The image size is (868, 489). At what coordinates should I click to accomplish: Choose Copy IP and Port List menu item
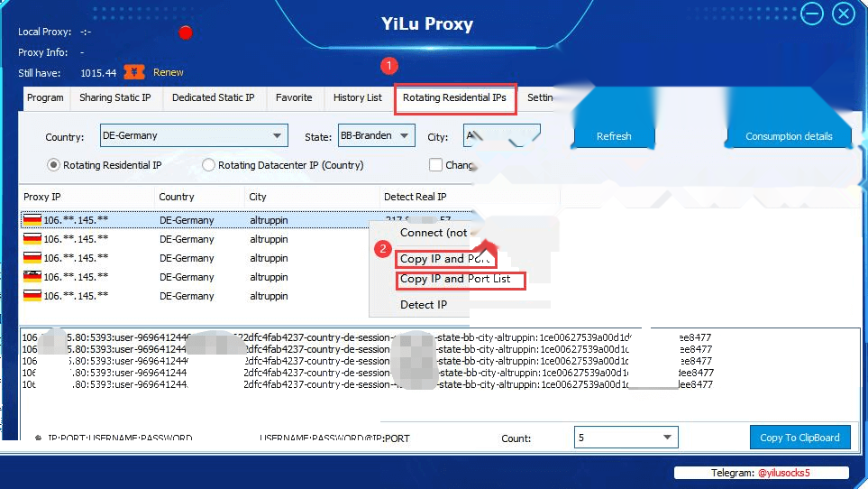(x=460, y=279)
